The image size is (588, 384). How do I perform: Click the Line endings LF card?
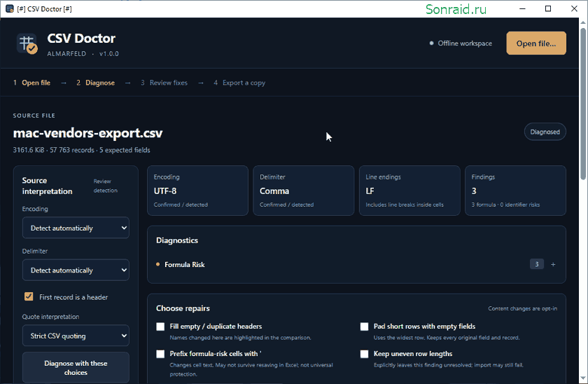point(409,191)
